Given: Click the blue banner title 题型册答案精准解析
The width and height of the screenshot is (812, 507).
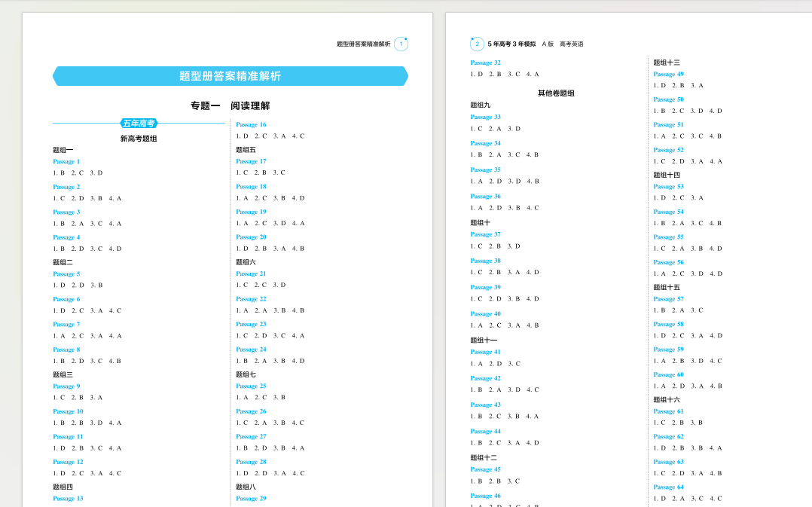Looking at the screenshot, I should [x=230, y=76].
